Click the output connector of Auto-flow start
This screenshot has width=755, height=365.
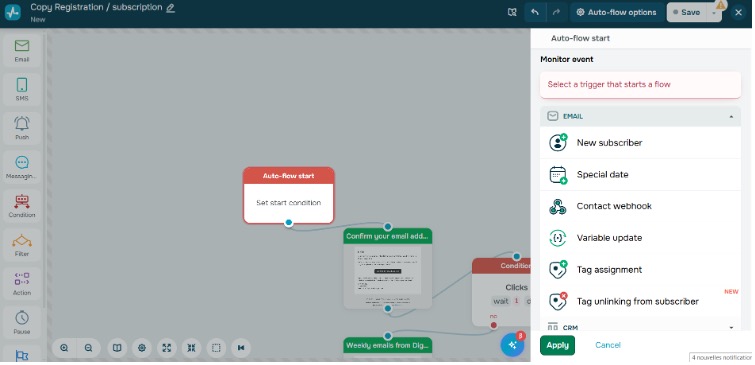pyautogui.click(x=288, y=222)
